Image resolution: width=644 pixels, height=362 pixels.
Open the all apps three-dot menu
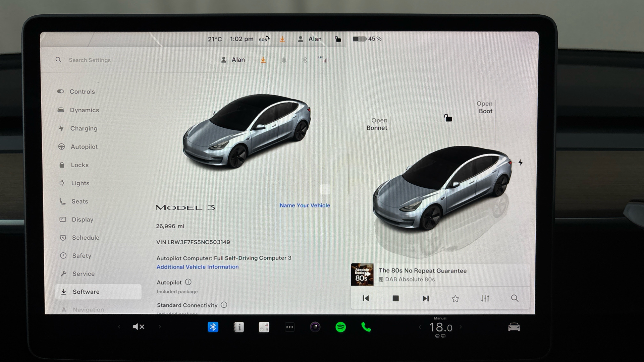point(290,327)
